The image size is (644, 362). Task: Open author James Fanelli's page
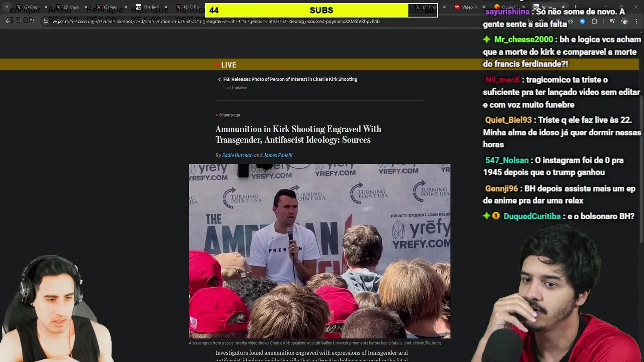(278, 155)
